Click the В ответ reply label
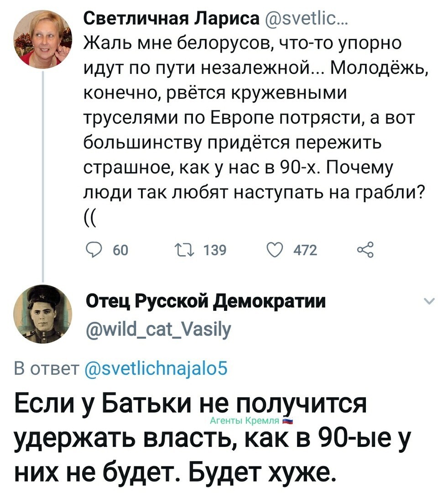The height and width of the screenshot is (493, 448). (47, 368)
